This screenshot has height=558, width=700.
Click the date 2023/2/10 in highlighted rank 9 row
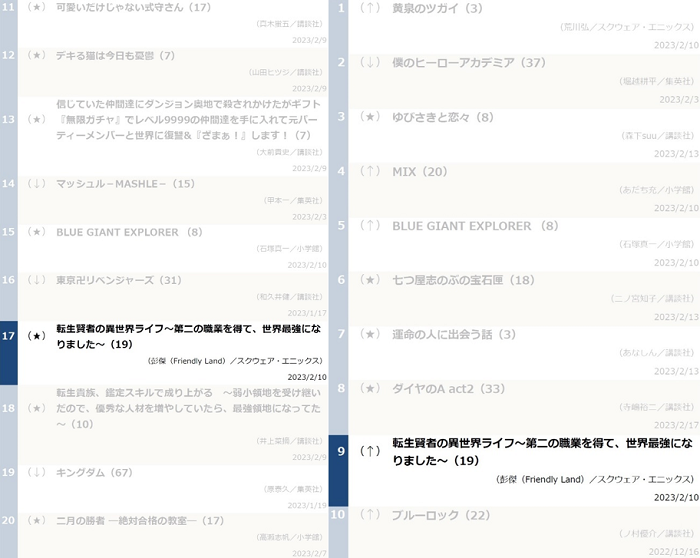pos(676,498)
